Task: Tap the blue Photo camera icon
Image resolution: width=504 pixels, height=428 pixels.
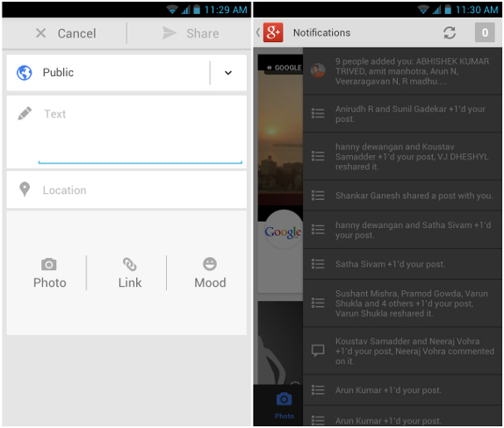Action: pos(284,399)
